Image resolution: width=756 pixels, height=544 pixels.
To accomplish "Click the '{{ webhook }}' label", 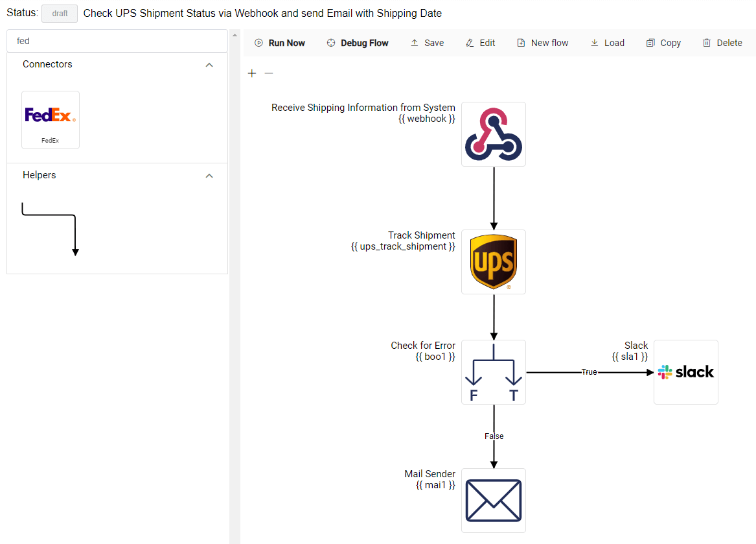I will coord(427,119).
